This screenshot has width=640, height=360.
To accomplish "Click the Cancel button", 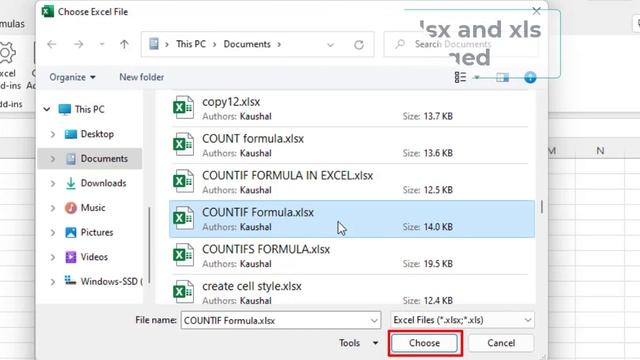I will click(501, 343).
